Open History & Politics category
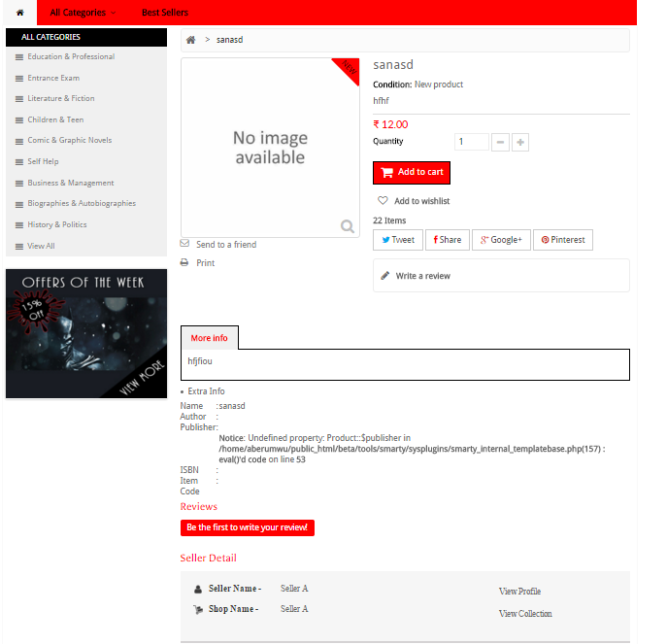 [57, 224]
